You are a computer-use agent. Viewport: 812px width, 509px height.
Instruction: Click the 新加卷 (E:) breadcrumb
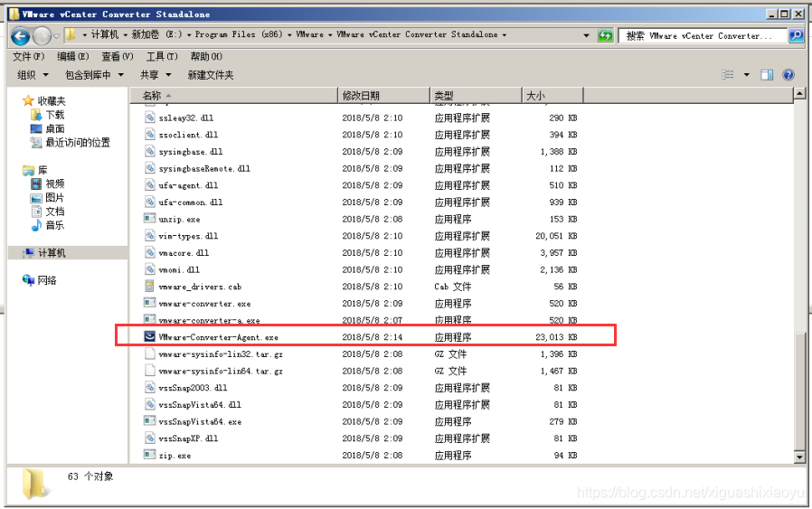[157, 34]
